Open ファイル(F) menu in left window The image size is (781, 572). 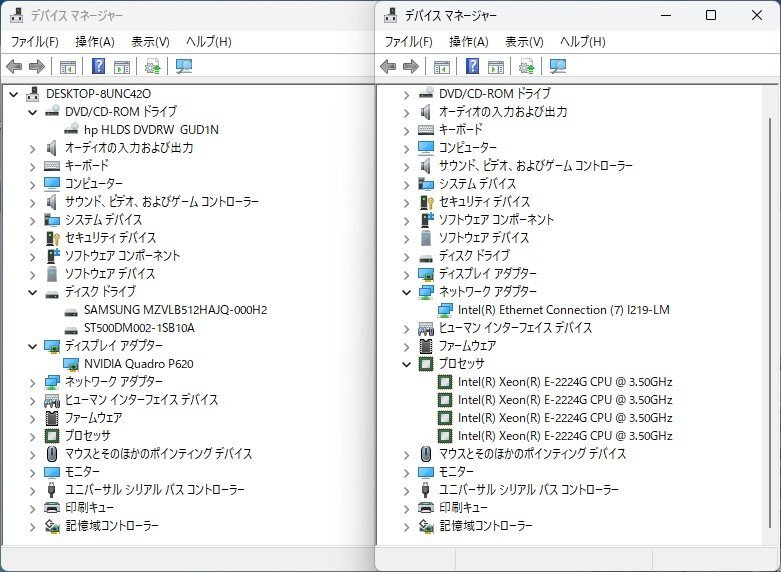tap(34, 41)
